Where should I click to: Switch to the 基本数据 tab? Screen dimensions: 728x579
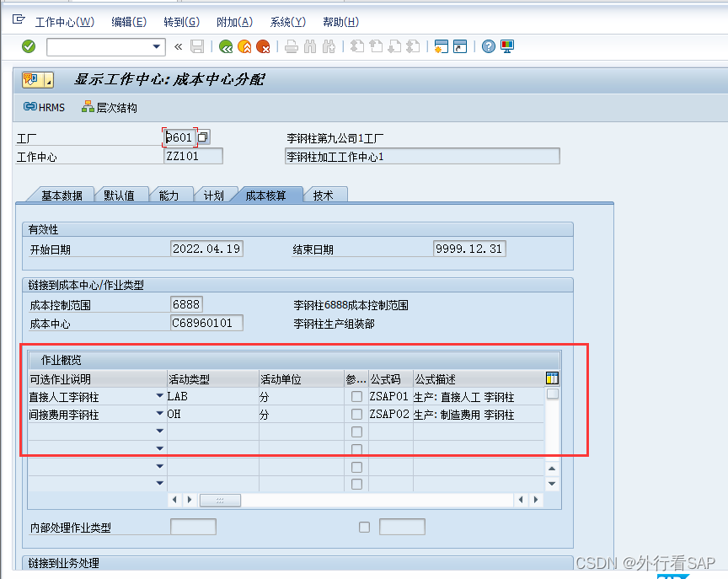click(x=62, y=196)
